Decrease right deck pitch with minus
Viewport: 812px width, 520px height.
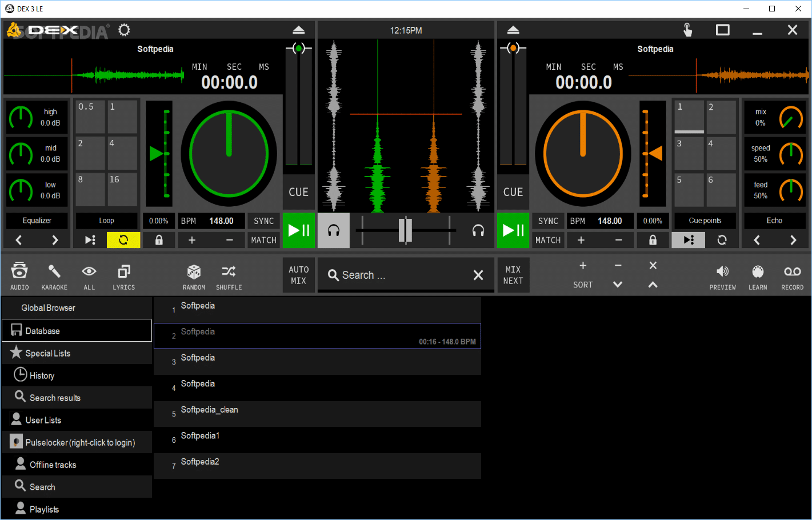pos(618,240)
